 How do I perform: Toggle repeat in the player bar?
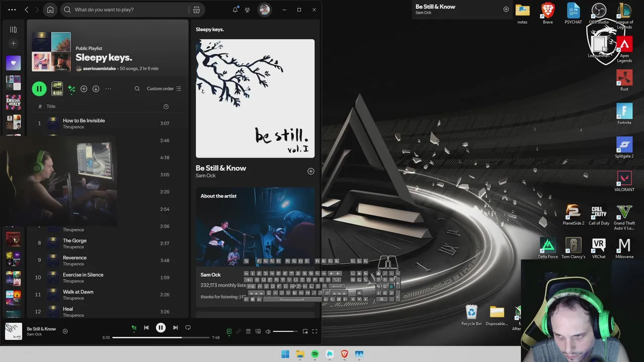(188, 328)
